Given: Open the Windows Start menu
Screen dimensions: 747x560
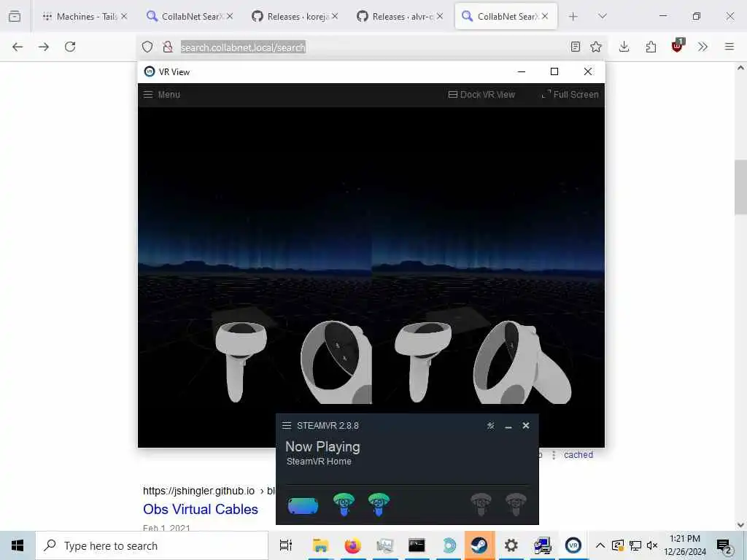Looking at the screenshot, I should click(x=18, y=545).
